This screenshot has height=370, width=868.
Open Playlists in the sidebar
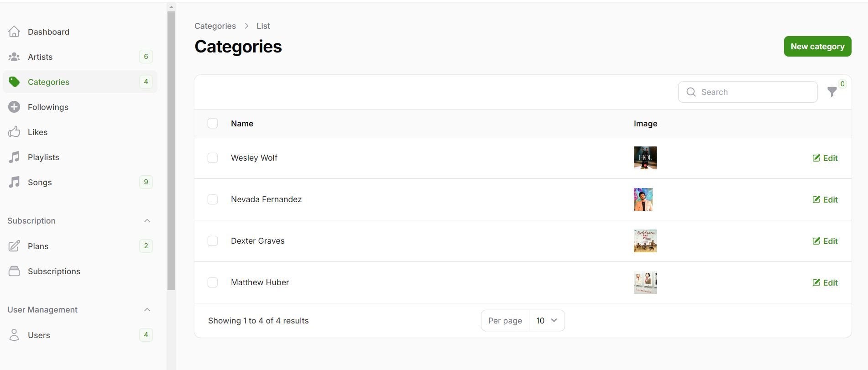[x=43, y=157]
